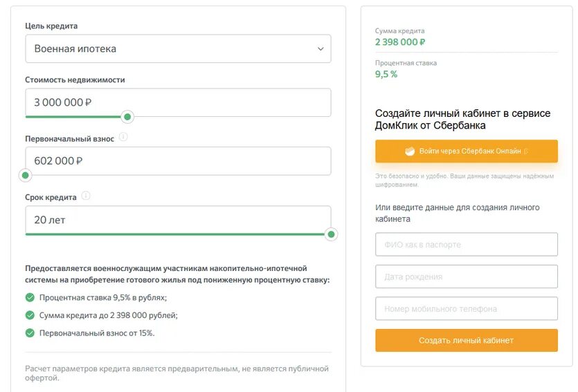Click the green checkmark next to Процентная ставка 9,5%
This screenshot has height=392, width=578.
pyautogui.click(x=30, y=298)
